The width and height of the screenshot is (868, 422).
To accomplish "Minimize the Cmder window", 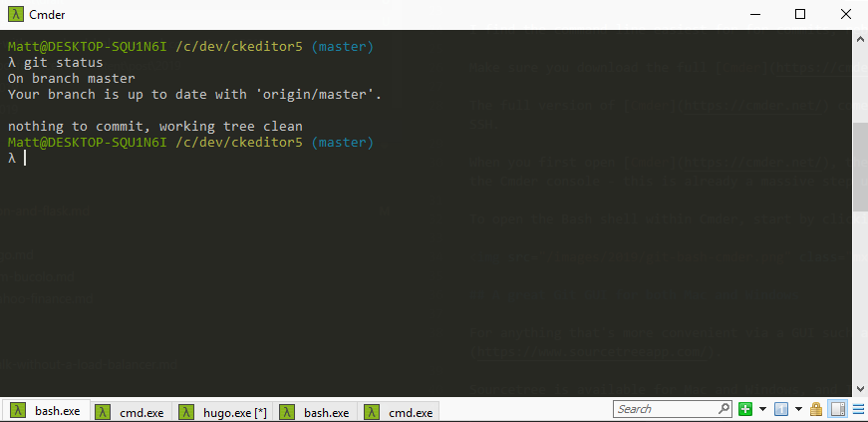I will [754, 14].
